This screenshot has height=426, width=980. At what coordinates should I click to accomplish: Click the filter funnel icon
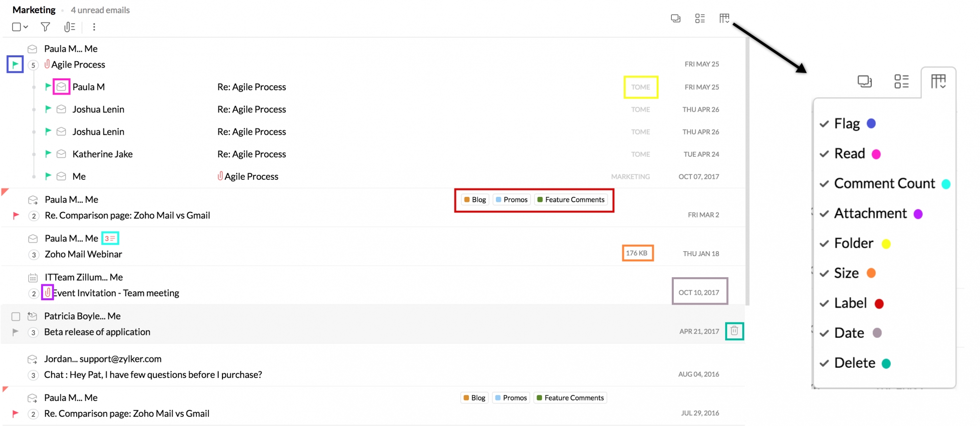point(45,27)
